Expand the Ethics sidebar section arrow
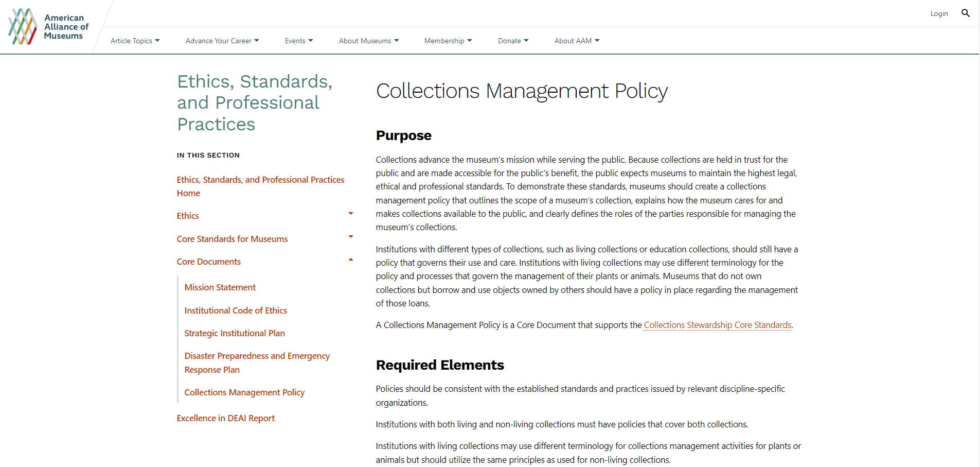This screenshot has width=980, height=467. pos(351,214)
